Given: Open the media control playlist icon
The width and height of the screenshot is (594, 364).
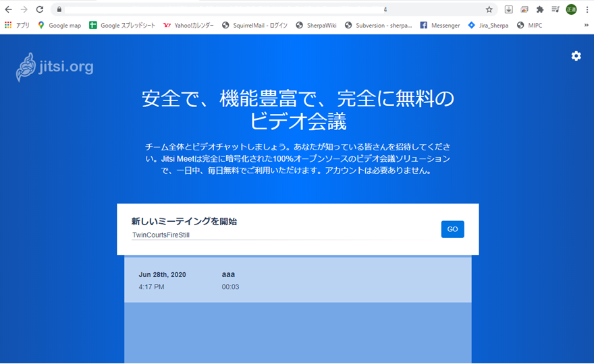Looking at the screenshot, I should pyautogui.click(x=556, y=9).
